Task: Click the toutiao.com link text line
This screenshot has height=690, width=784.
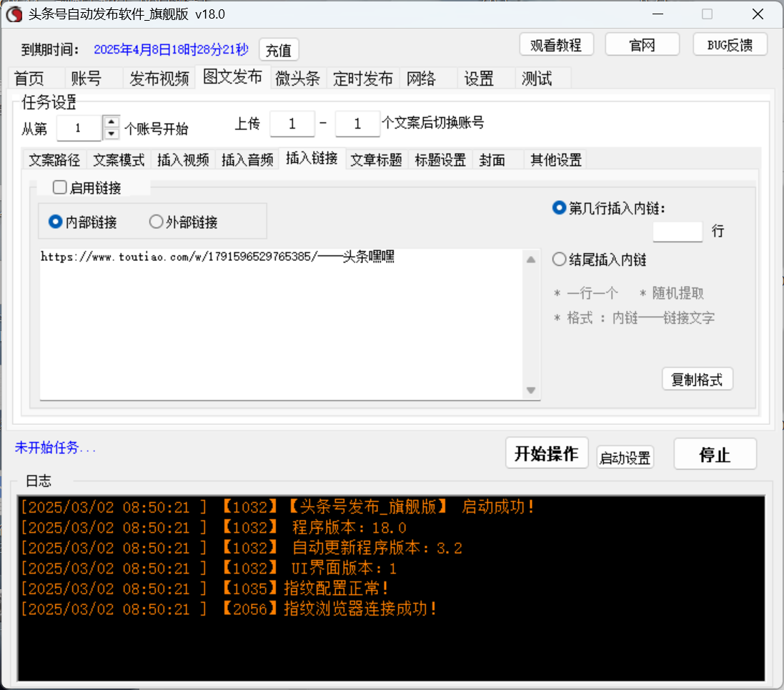Action: point(217,257)
